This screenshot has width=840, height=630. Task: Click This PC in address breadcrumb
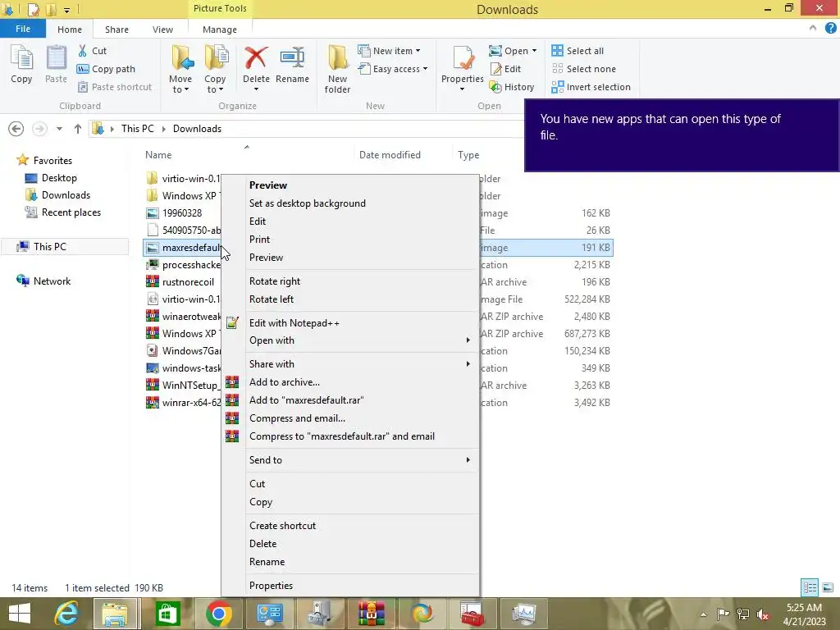click(x=137, y=129)
